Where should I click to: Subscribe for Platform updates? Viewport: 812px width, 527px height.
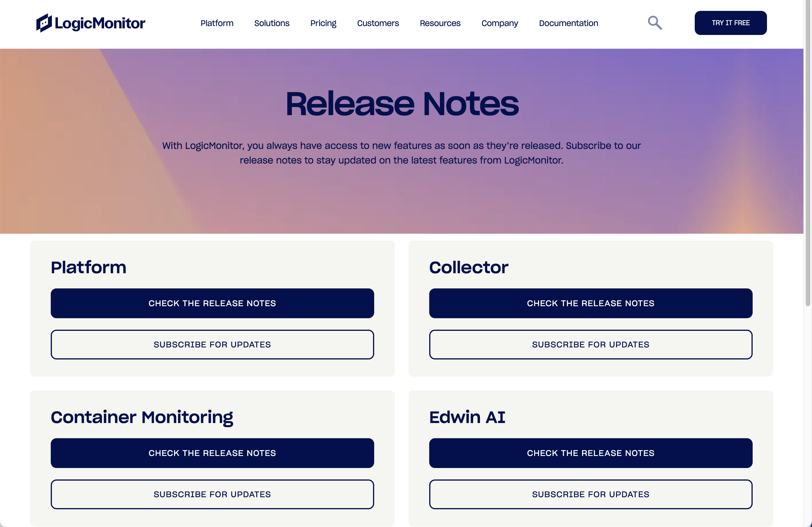point(212,344)
